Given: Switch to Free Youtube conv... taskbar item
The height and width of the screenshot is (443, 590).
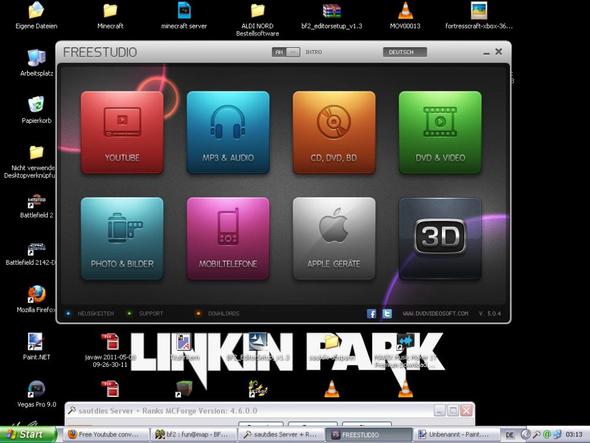Looking at the screenshot, I should [106, 435].
